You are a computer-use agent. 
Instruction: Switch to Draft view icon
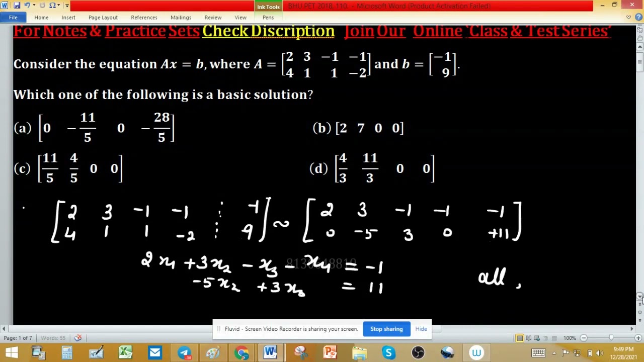554,338
